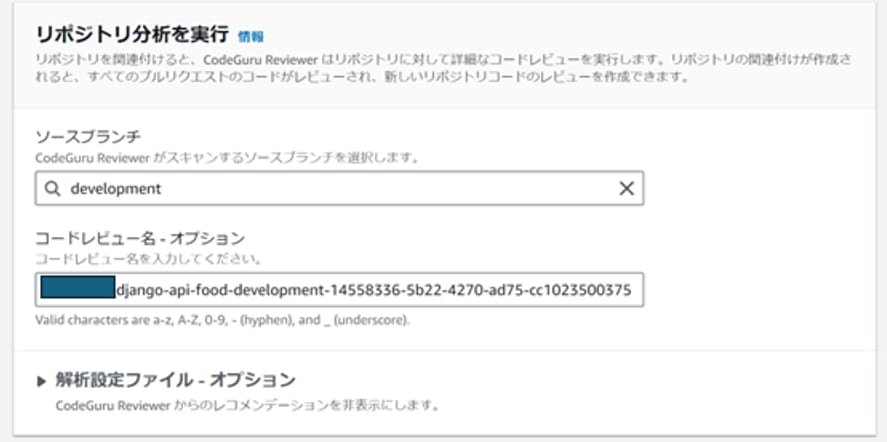Viewport: 887px width, 442px height.
Task: Focus the code review name input field
Action: 339,290
